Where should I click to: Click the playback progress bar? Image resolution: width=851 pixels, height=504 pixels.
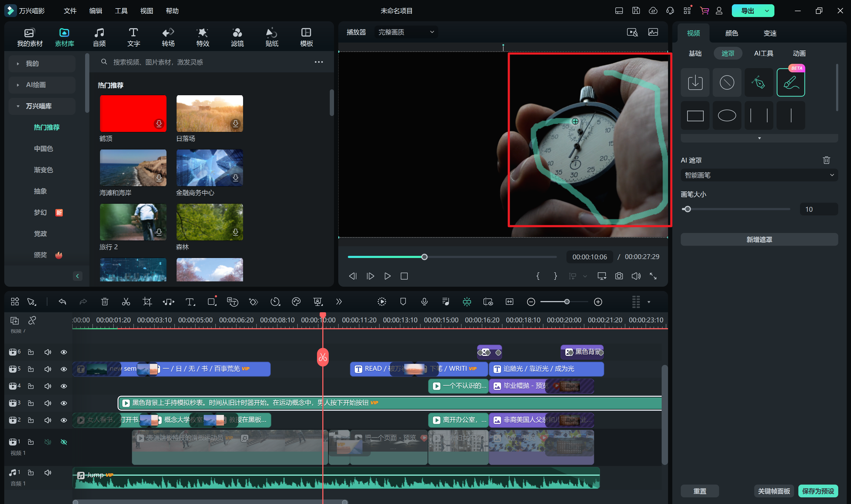pyautogui.click(x=452, y=257)
